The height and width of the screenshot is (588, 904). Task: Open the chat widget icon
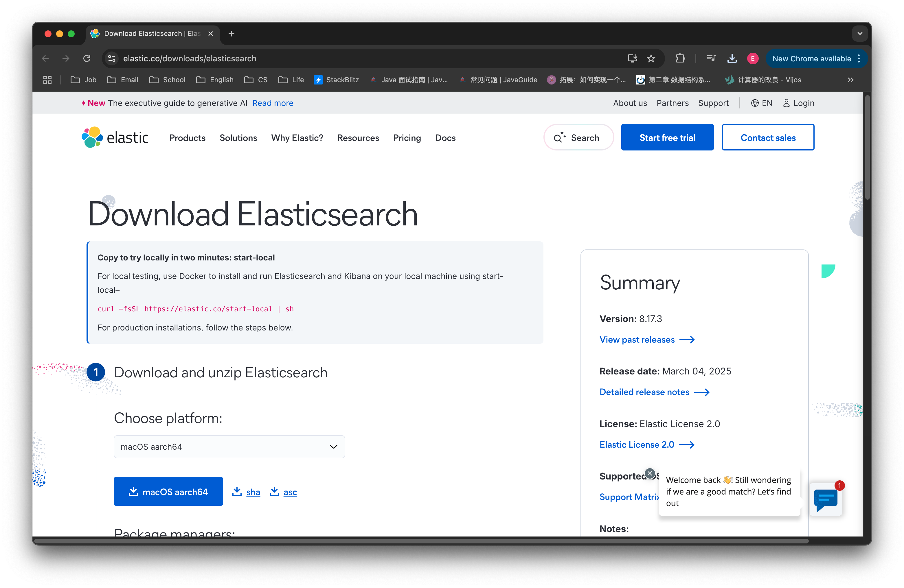(x=825, y=500)
